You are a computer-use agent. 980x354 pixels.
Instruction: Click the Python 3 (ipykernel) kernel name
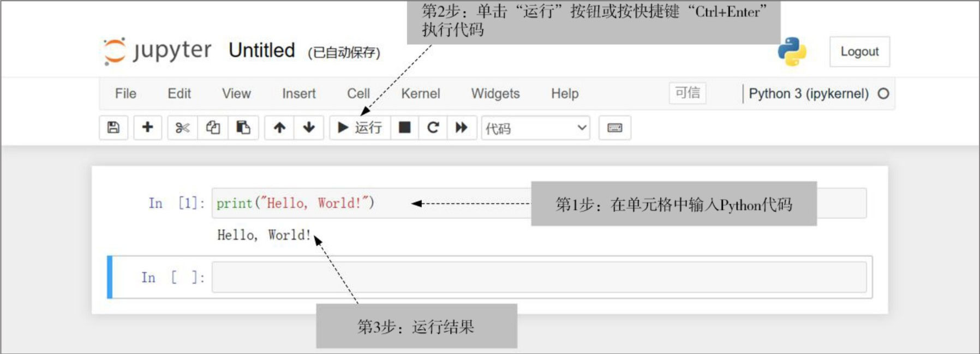(x=809, y=94)
